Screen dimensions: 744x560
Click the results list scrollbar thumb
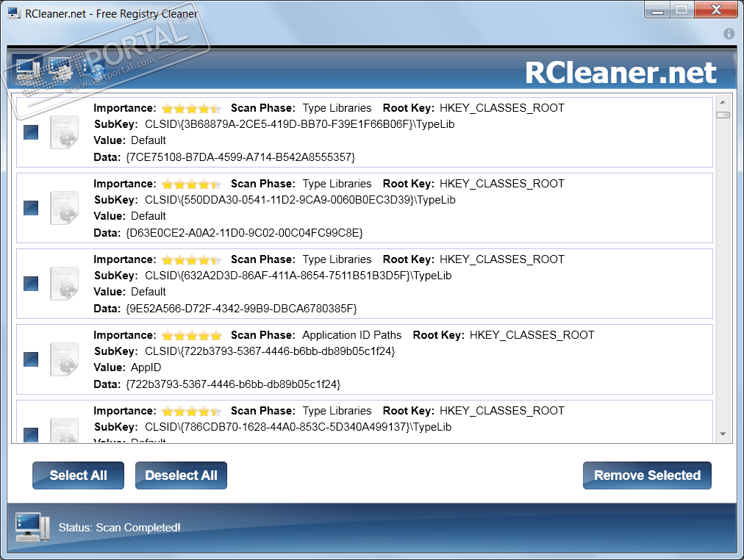(x=723, y=115)
